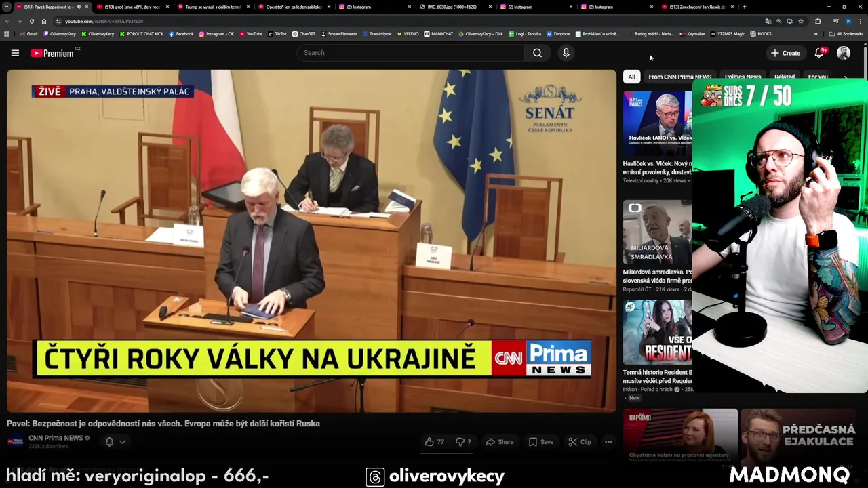Switch to the 'proč jsme věřili' tab
The image size is (868, 488).
coord(132,7)
